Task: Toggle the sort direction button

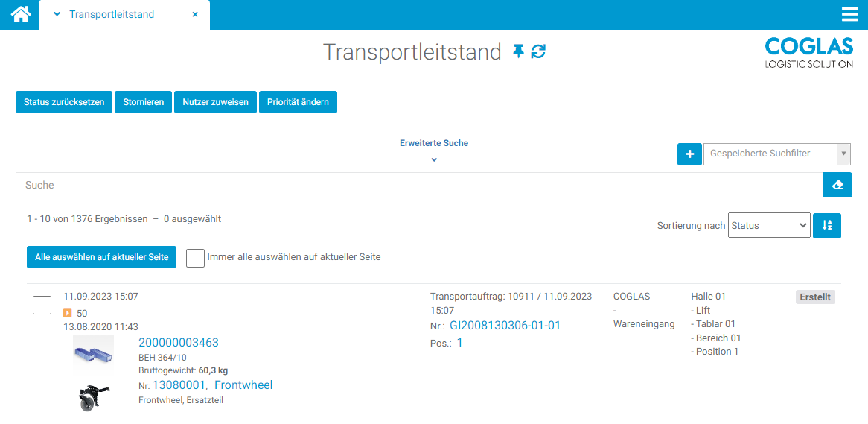Action: (x=827, y=226)
